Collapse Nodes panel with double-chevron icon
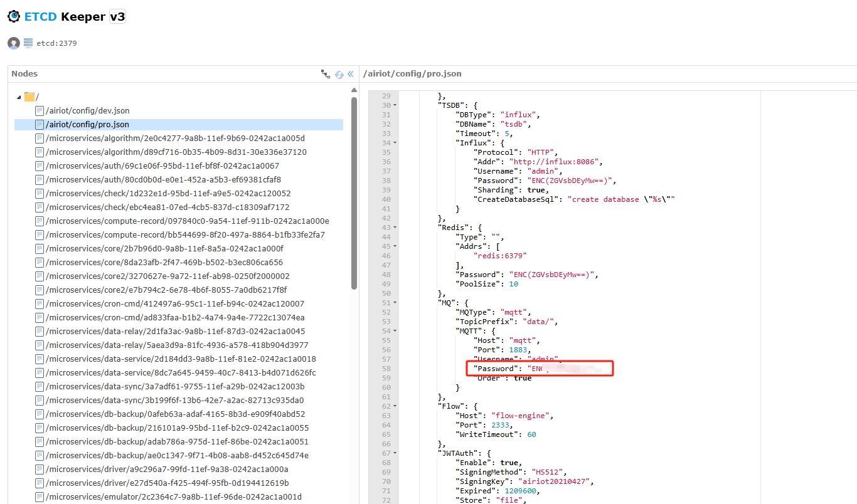Viewport: 857px width, 504px height. pos(351,74)
